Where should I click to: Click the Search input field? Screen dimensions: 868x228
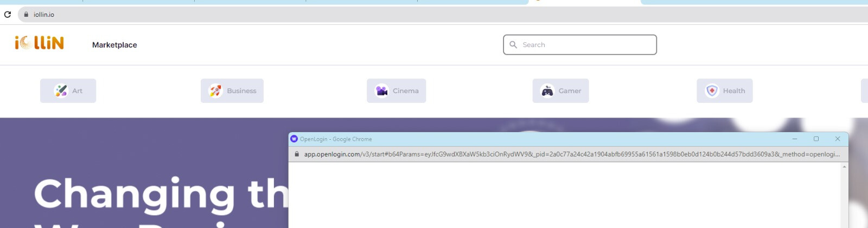[580, 45]
